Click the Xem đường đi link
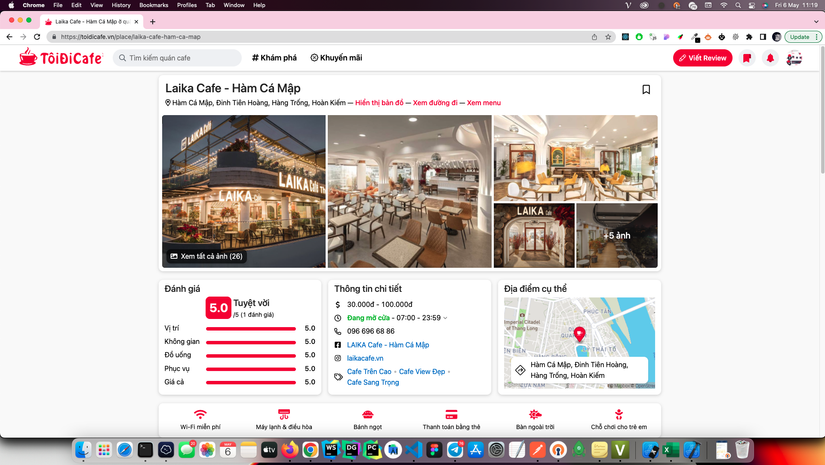Screen dimensions: 825x465 click(x=435, y=103)
